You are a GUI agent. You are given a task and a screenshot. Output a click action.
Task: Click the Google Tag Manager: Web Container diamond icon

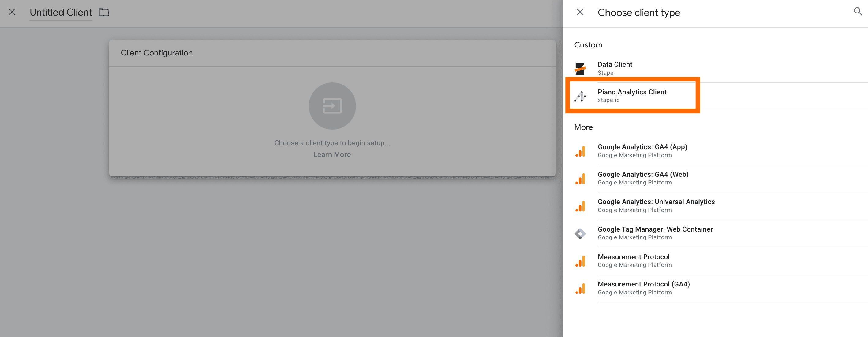coord(580,233)
